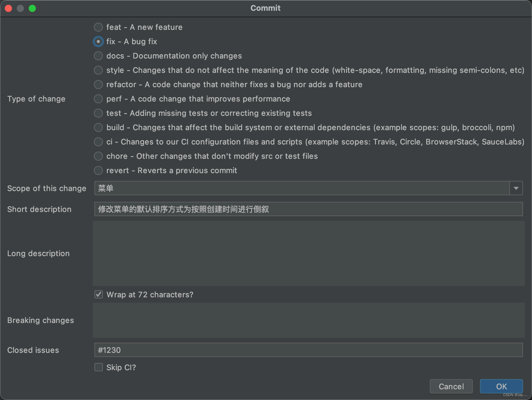532x400 pixels.
Task: Confirm the commit with the OK button
Action: (x=502, y=387)
